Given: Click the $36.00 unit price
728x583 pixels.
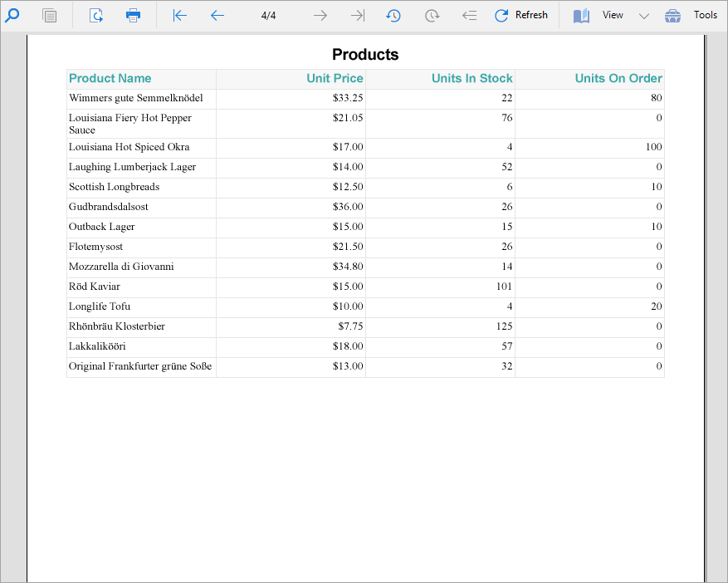Looking at the screenshot, I should tap(348, 207).
